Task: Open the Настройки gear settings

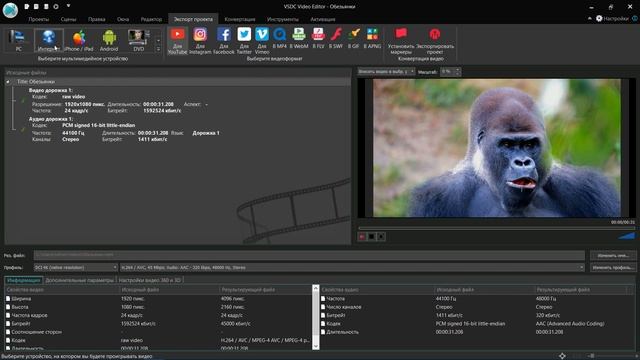Action: 611,18
